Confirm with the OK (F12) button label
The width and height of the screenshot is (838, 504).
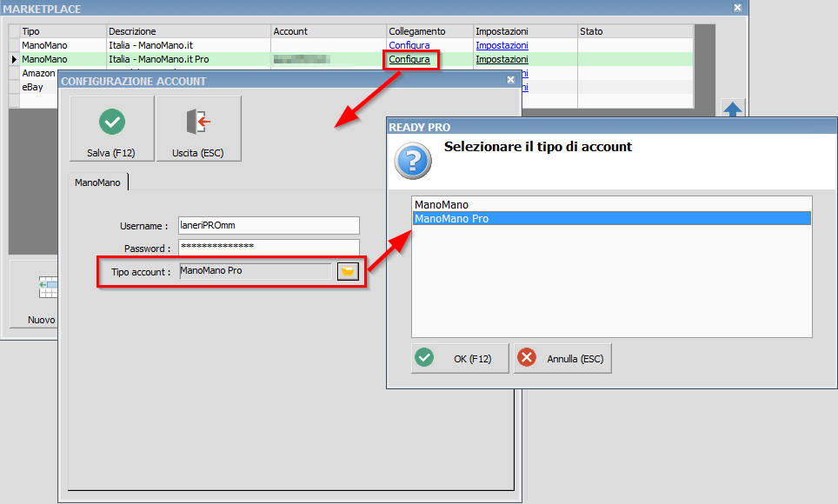tap(472, 359)
